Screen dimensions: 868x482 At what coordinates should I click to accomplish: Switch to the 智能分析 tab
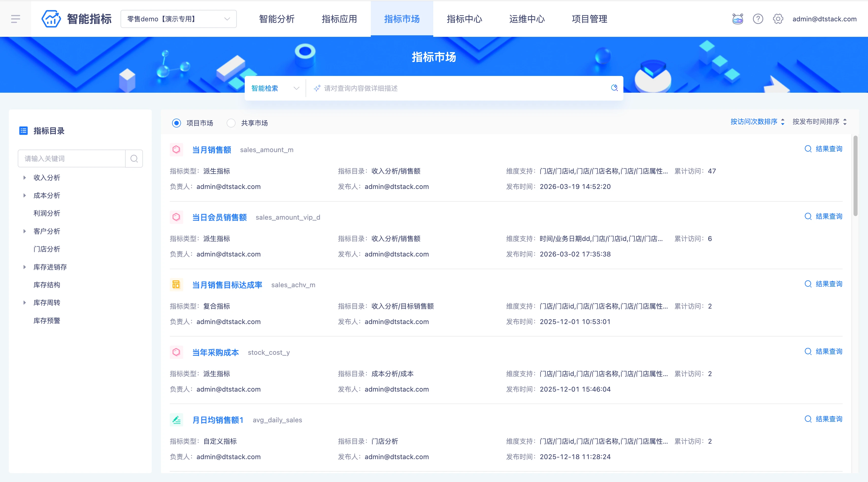(x=277, y=19)
